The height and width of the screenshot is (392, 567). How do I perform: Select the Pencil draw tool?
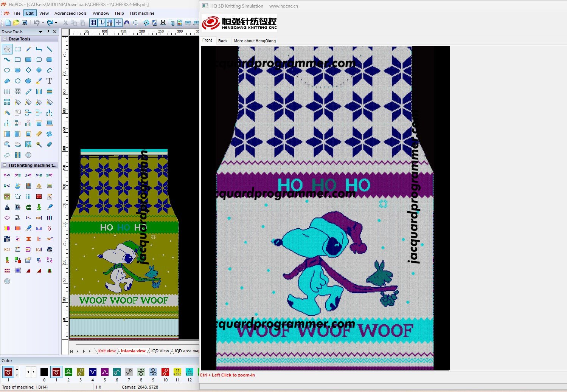pyautogui.click(x=28, y=49)
